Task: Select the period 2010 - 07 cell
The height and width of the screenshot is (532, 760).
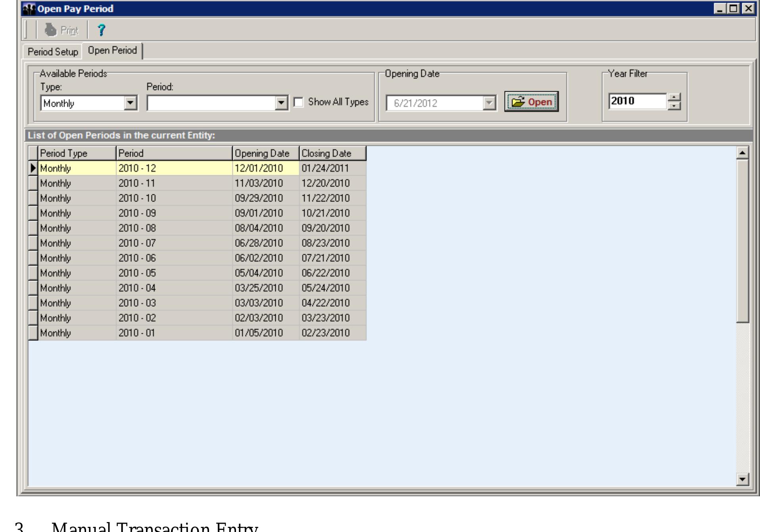Action: 174,243
